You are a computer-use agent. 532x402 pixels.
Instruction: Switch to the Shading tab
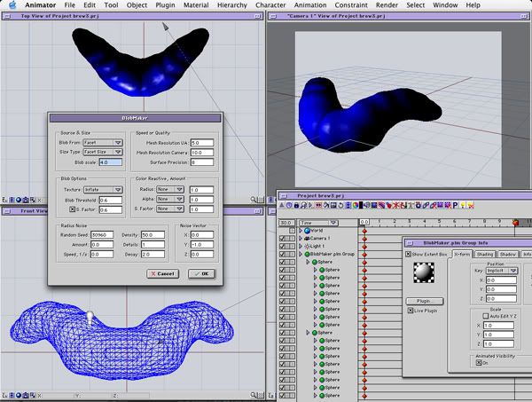tap(484, 255)
